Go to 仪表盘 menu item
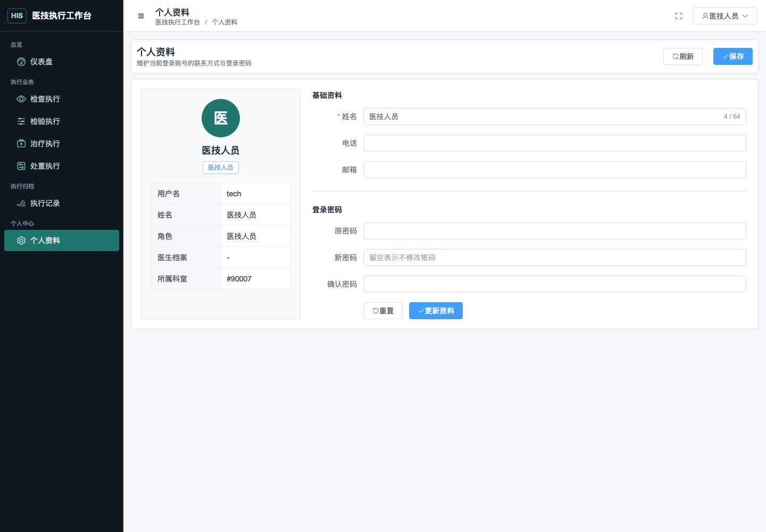Viewport: 766px width, 532px height. point(62,62)
